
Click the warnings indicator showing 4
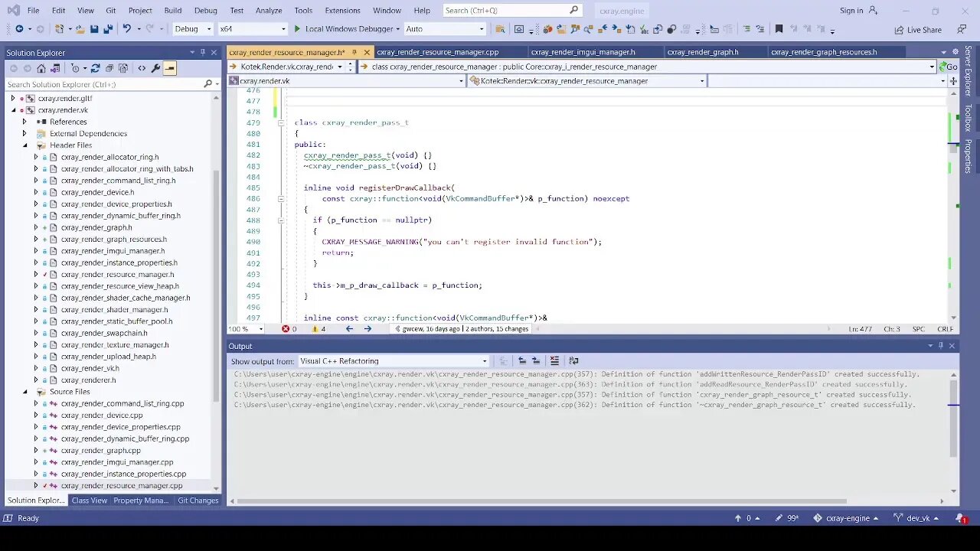pyautogui.click(x=318, y=329)
